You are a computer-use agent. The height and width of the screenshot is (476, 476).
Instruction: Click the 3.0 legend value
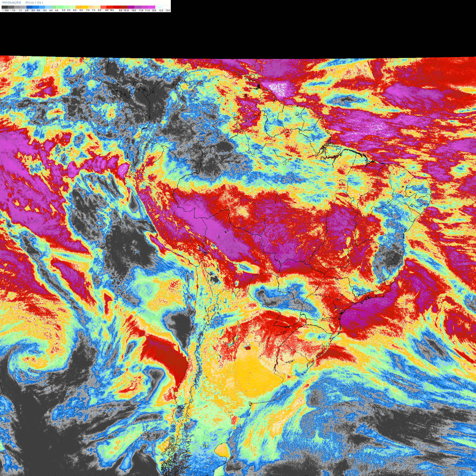38,10
